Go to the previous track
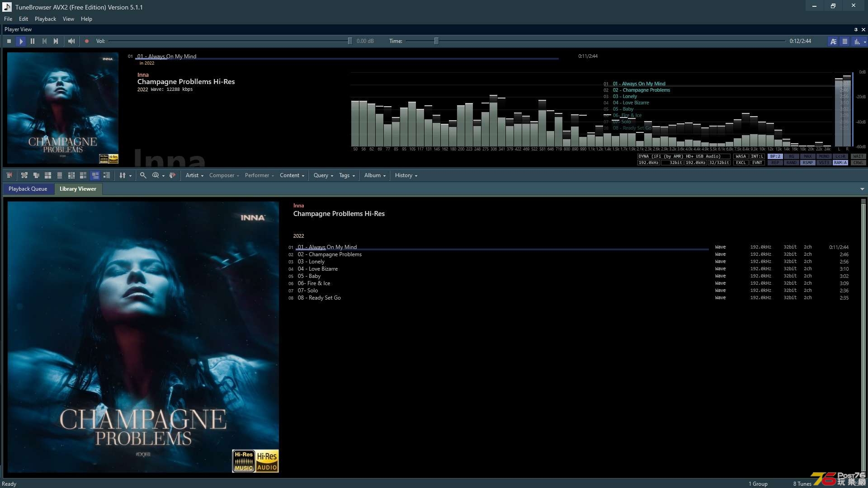868x488 pixels. [x=44, y=41]
